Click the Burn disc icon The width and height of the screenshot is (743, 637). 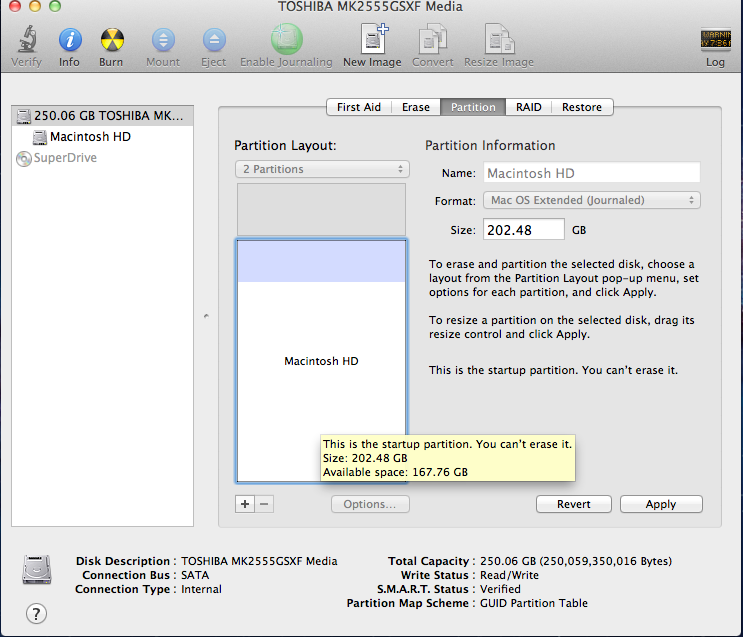(x=112, y=40)
